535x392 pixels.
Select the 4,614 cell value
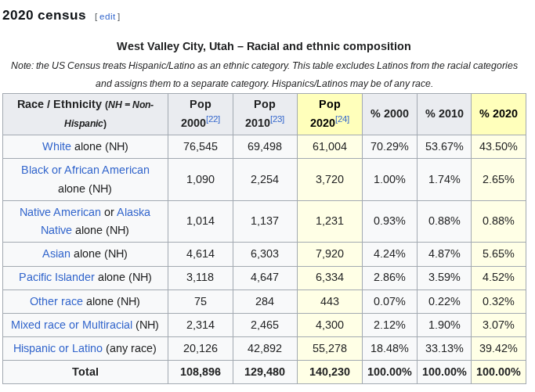click(201, 254)
